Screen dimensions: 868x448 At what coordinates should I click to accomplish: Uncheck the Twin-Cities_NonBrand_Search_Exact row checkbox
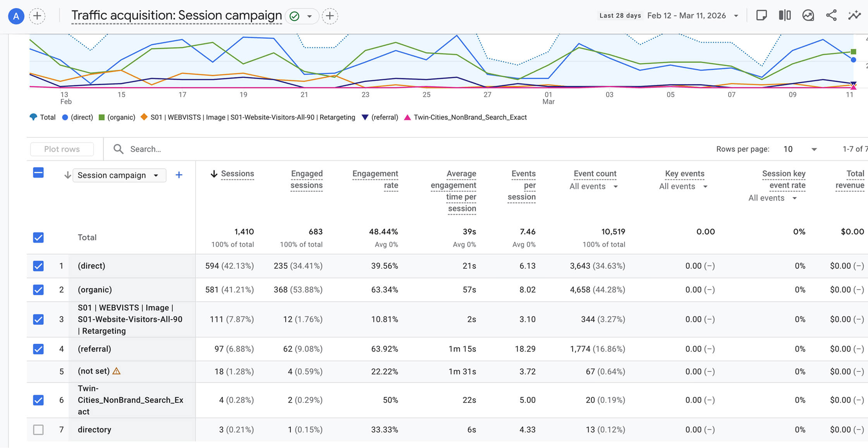(x=38, y=400)
